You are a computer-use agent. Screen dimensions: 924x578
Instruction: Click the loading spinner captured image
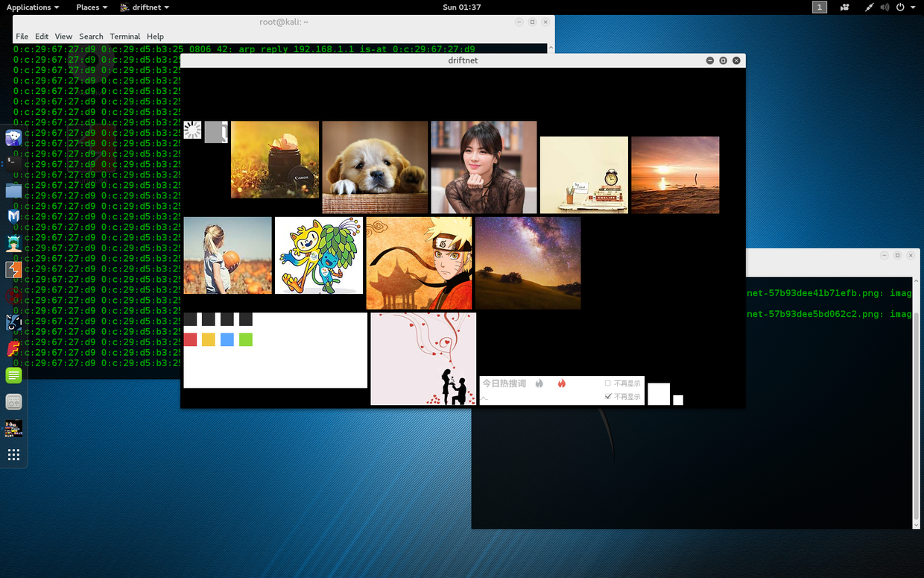click(192, 130)
